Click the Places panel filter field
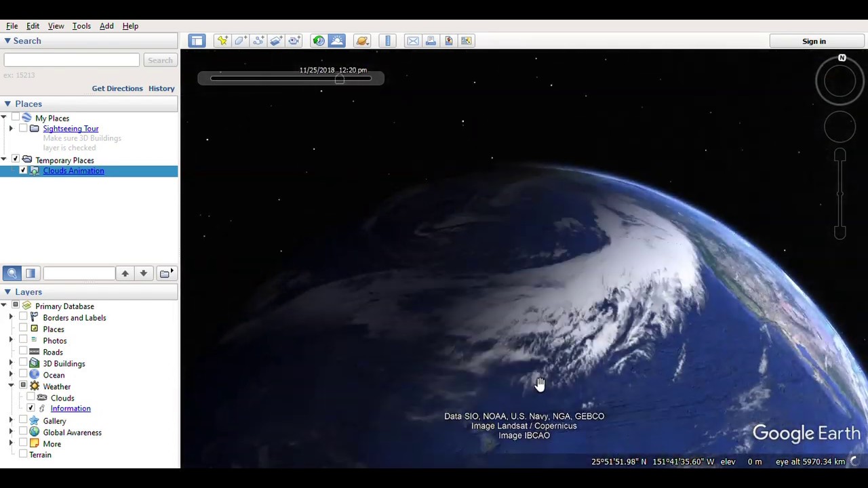The height and width of the screenshot is (488, 868). 79,273
